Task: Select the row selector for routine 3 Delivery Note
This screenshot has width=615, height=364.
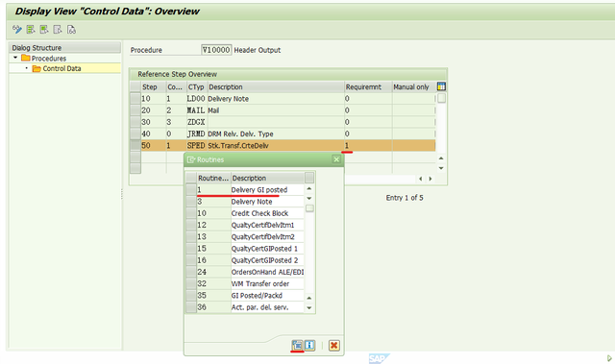Action: coord(191,202)
